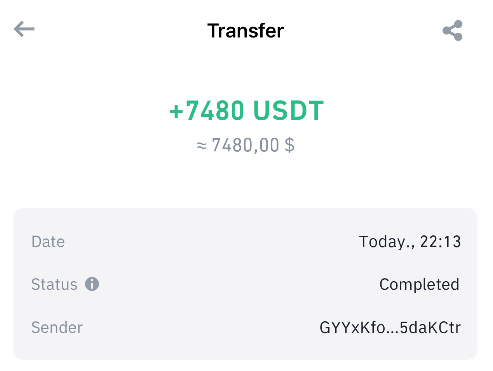Open the share icon in top right
Image resolution: width=493 pixels, height=371 pixels.
point(452,30)
